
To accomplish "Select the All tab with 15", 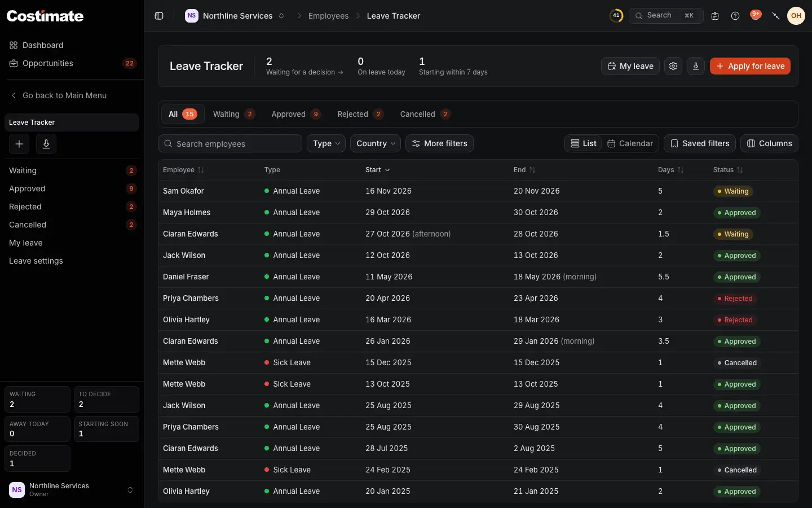I will tap(183, 114).
